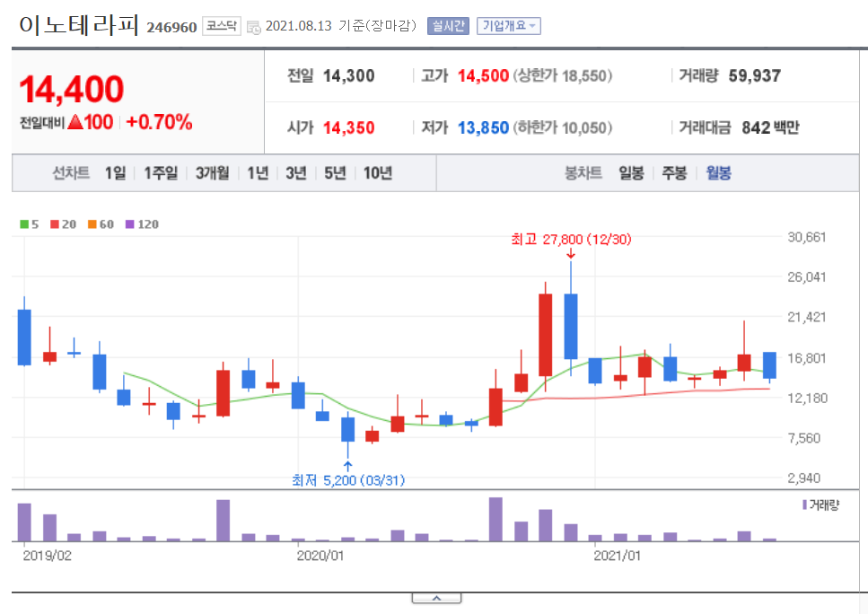This screenshot has height=614, width=868.
Task: Select the 3개월 line chart tab
Action: [212, 173]
